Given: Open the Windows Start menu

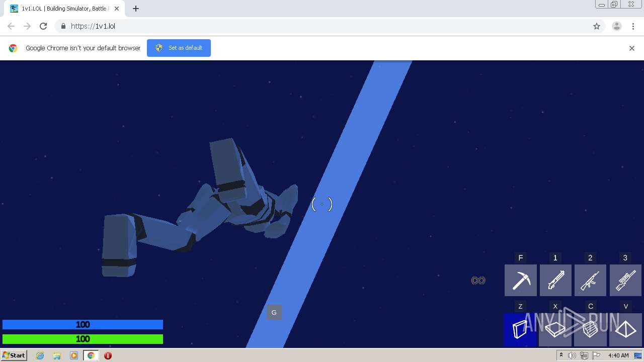Looking at the screenshot, I should coord(14,355).
